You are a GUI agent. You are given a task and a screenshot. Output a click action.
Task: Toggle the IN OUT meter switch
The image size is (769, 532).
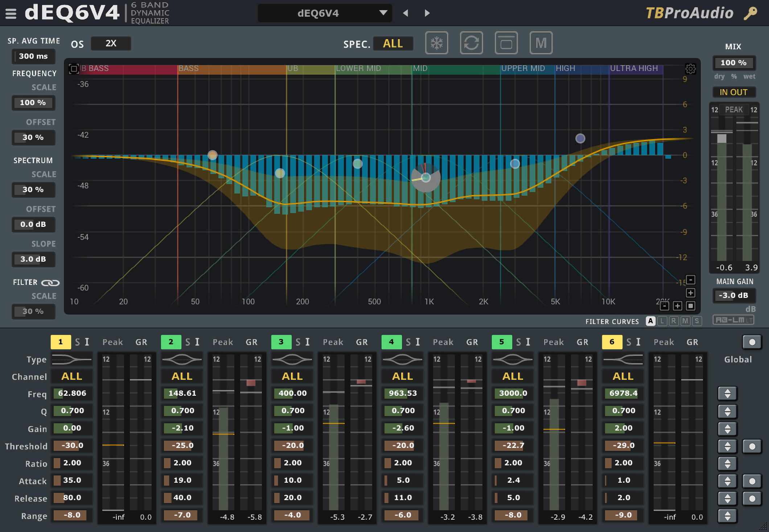click(734, 92)
